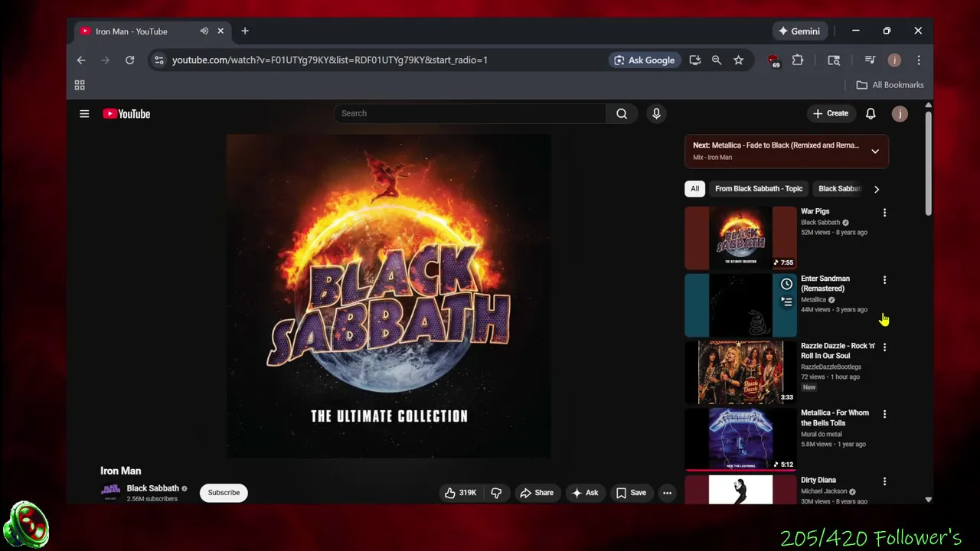Viewport: 980px width, 551px height.
Task: Open the Black Sabbath channel avatar
Action: [111, 493]
